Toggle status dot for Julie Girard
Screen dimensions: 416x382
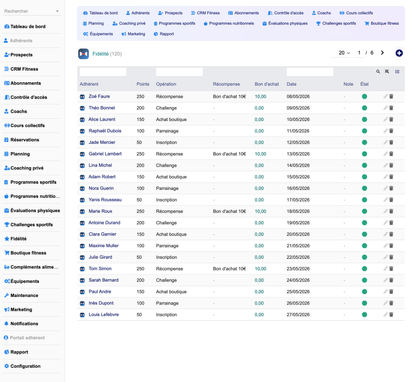tap(364, 257)
